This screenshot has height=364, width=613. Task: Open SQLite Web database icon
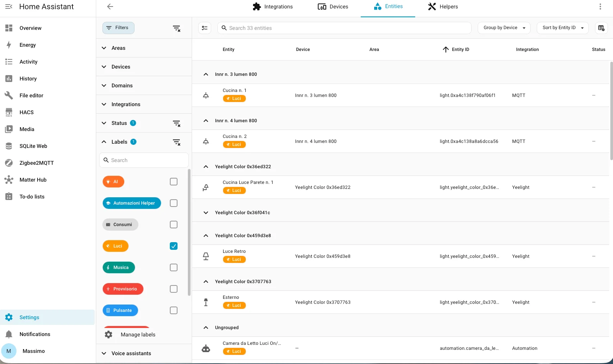(x=9, y=146)
